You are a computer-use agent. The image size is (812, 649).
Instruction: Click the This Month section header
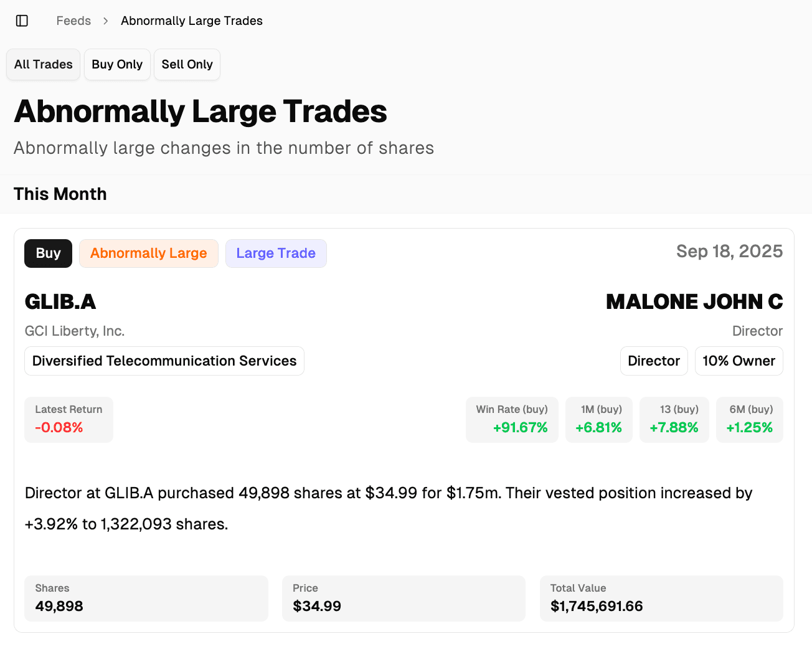[60, 194]
